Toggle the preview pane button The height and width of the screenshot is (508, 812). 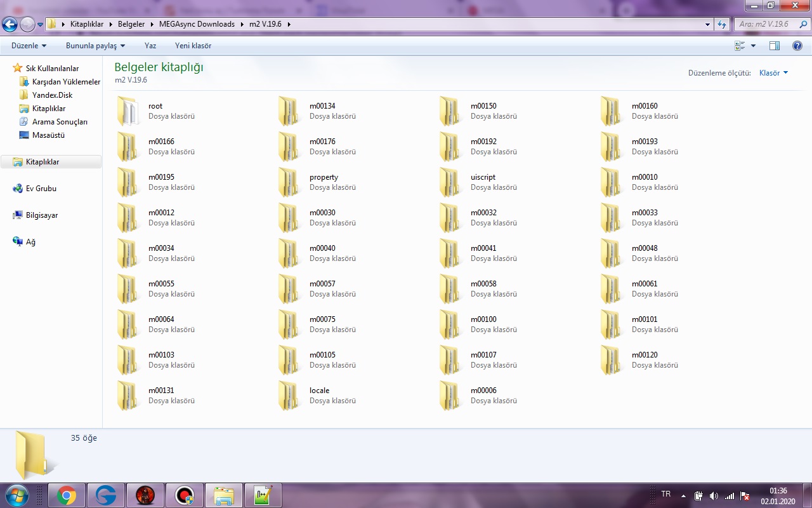tap(774, 46)
